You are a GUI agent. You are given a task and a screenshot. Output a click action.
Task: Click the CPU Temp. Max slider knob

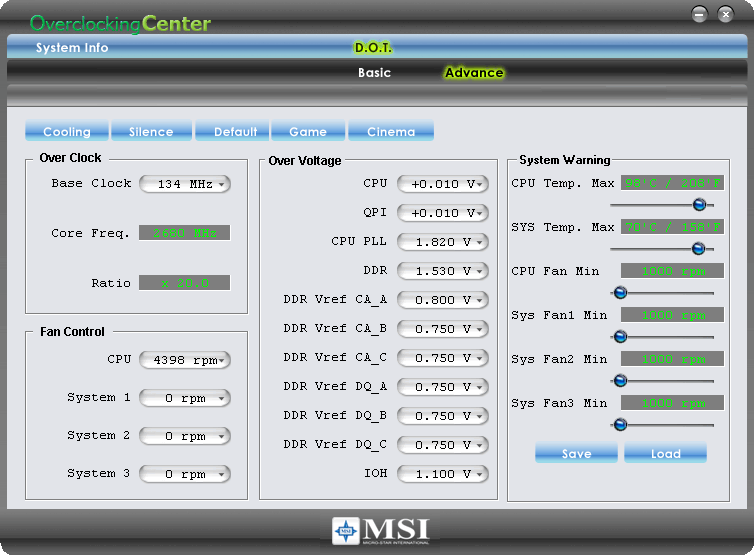point(700,204)
